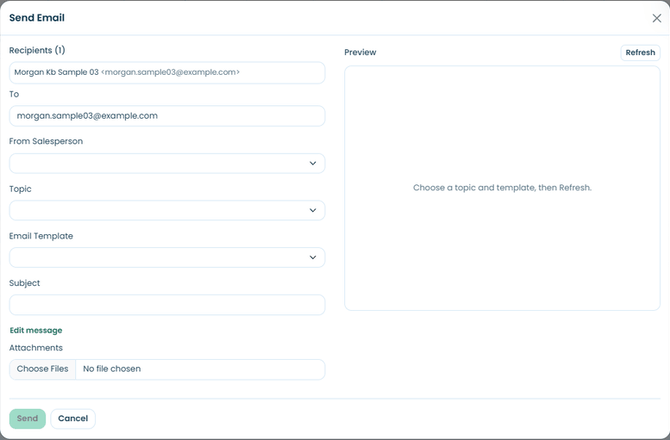Click the Recipients field with Morgan Kb Sample 03
The width and height of the screenshot is (670, 440).
click(x=167, y=72)
